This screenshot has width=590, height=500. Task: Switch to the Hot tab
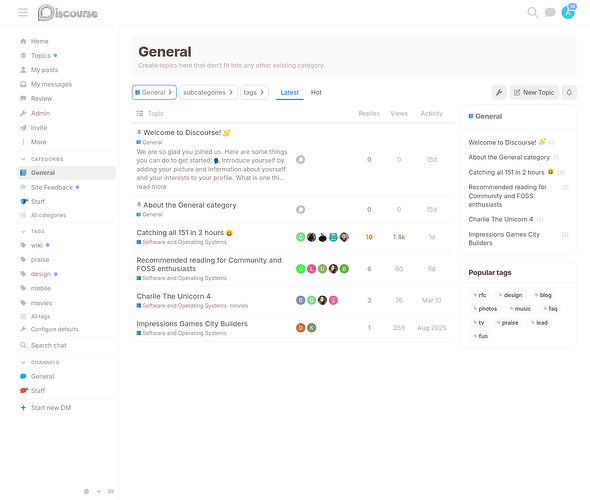[x=316, y=93]
